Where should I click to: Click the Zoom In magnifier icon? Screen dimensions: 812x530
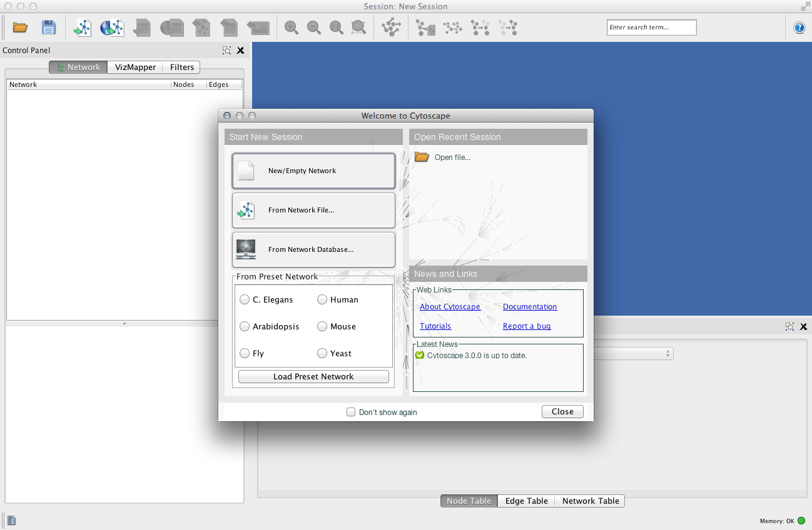pyautogui.click(x=291, y=27)
